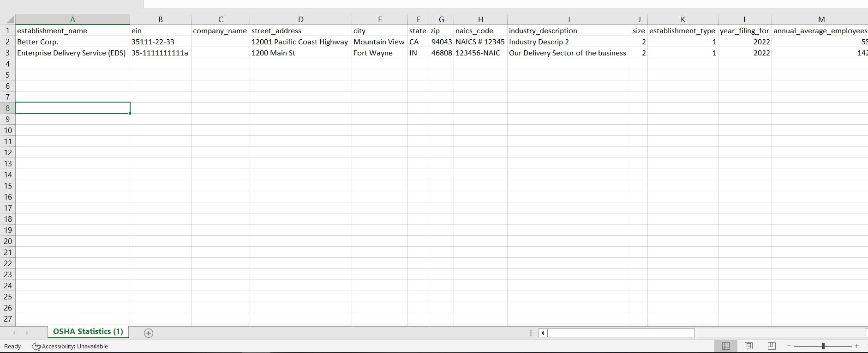Switch to Page Layout view

pos(748,346)
